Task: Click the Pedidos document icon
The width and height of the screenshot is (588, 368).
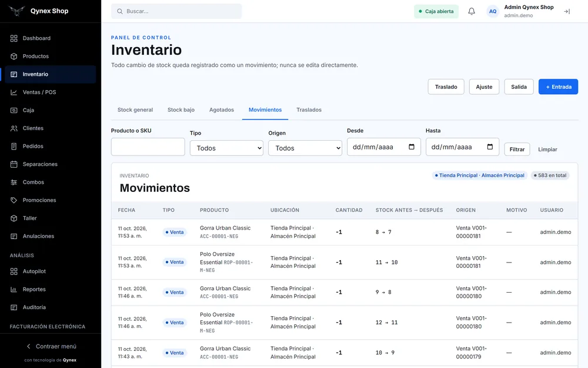Action: 14,147
